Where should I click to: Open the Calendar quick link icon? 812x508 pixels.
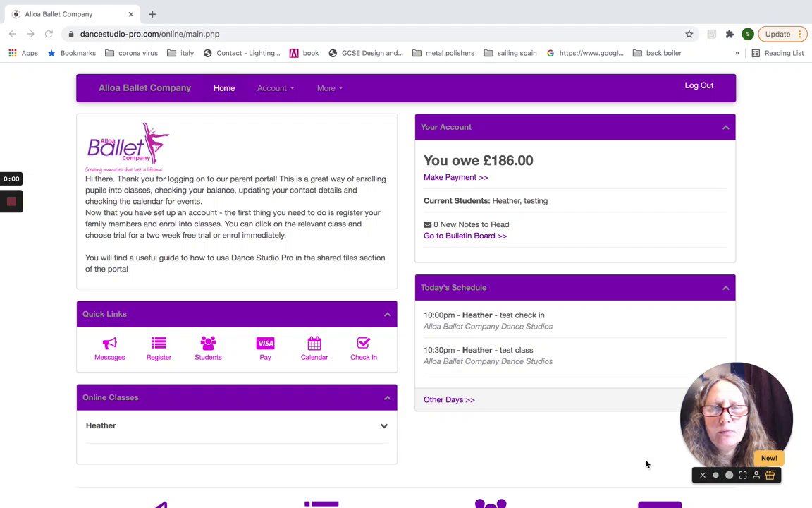[314, 343]
